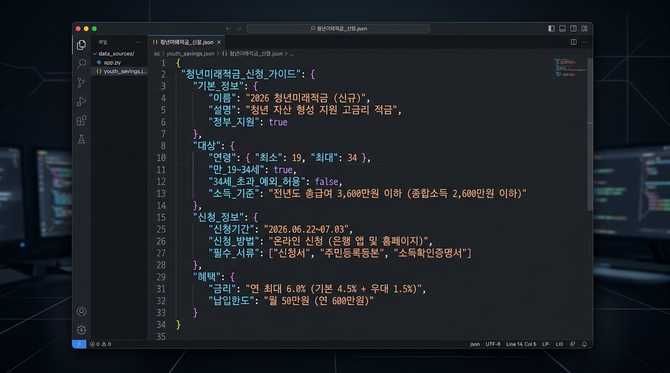Select the 청년미래적금 json editor tab
Image resolution: width=670 pixels, height=373 pixels.
[x=186, y=42]
